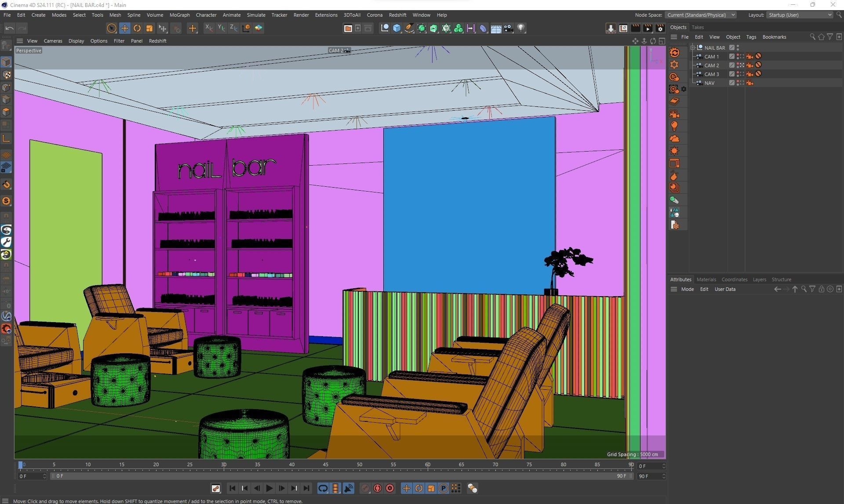Click the Light object bulb icon
The image size is (844, 504).
click(x=521, y=28)
